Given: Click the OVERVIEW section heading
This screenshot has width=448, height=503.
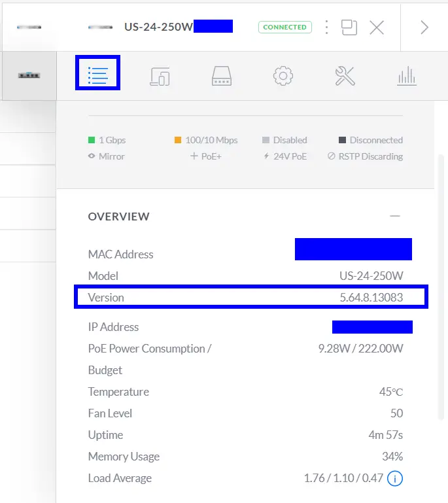Looking at the screenshot, I should 118,217.
